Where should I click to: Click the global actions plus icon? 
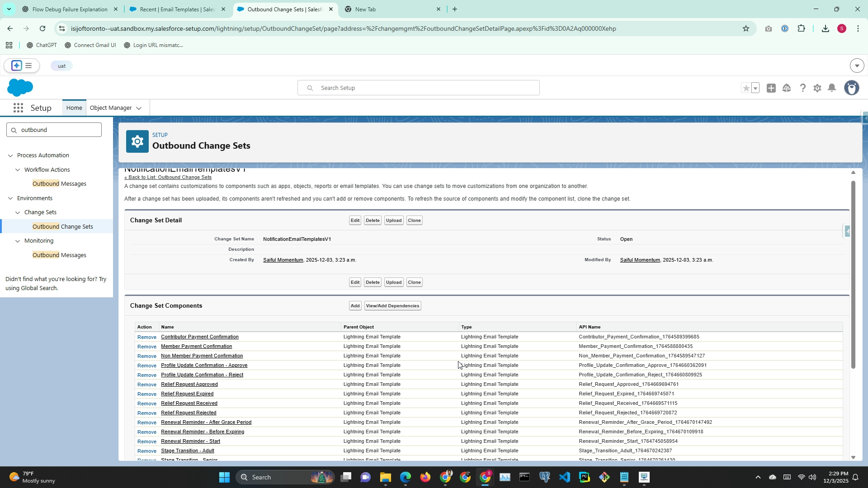(x=771, y=88)
